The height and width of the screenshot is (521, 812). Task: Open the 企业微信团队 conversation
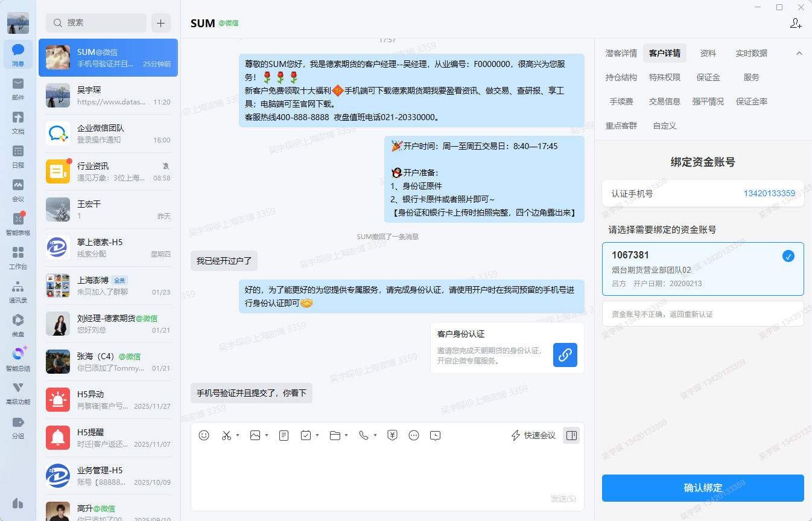tap(109, 133)
